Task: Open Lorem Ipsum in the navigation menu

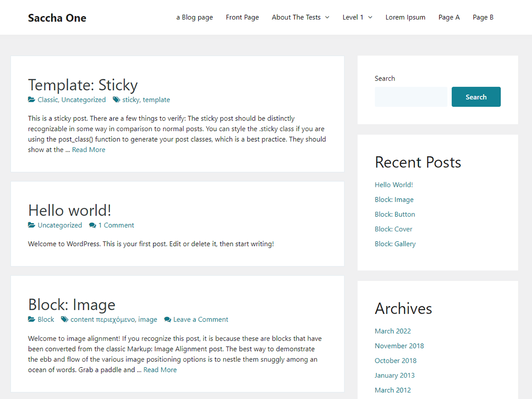Action: pos(405,17)
